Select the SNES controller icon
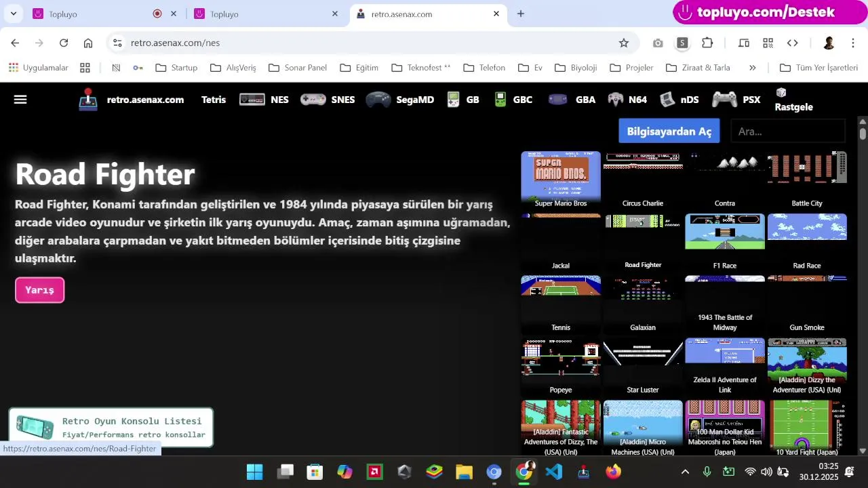Image resolution: width=868 pixels, height=488 pixels. (x=313, y=100)
